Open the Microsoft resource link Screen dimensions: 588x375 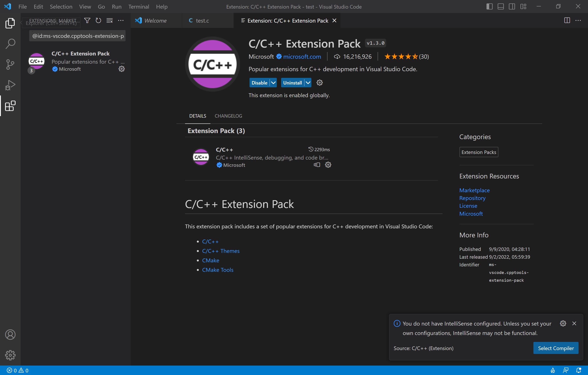tap(471, 214)
